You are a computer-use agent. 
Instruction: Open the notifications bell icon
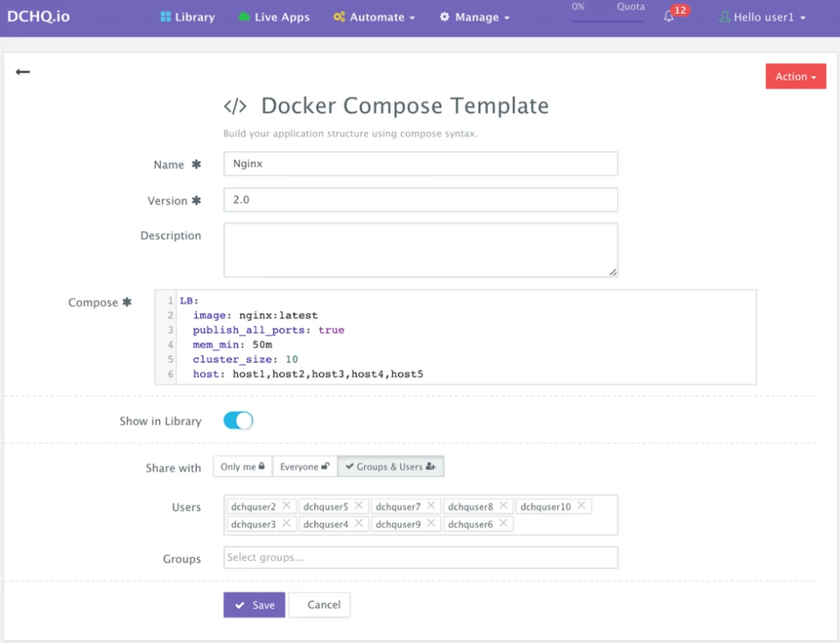click(669, 16)
